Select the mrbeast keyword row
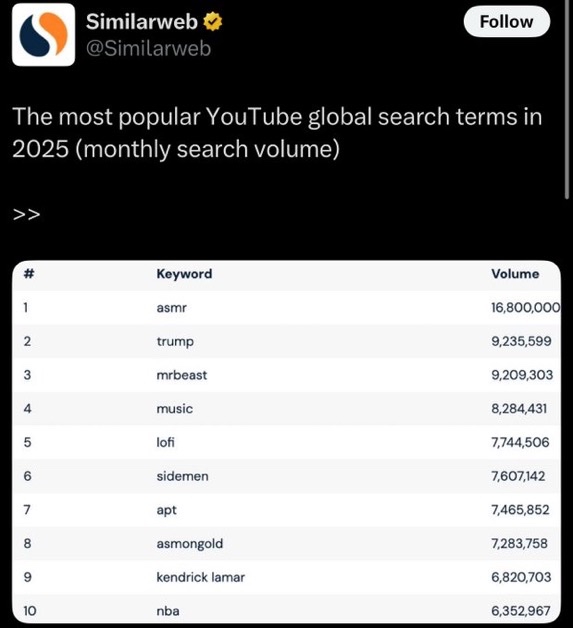 coord(286,375)
